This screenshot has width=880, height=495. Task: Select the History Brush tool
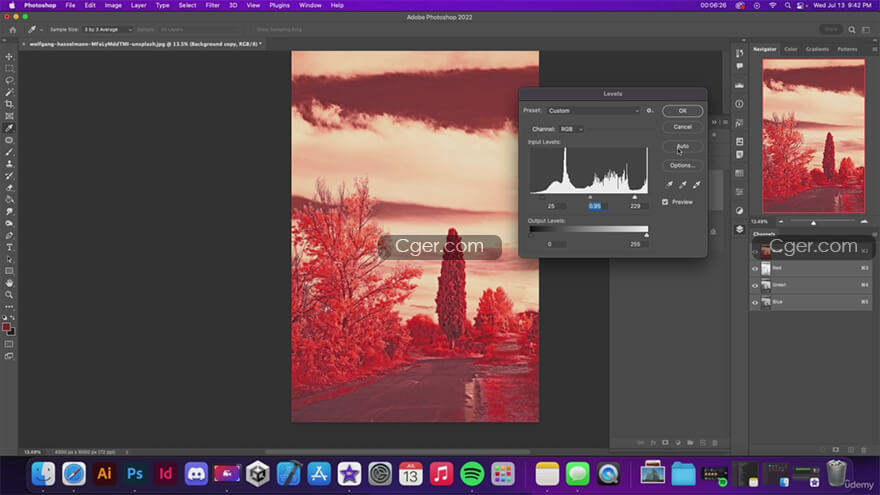click(x=9, y=176)
